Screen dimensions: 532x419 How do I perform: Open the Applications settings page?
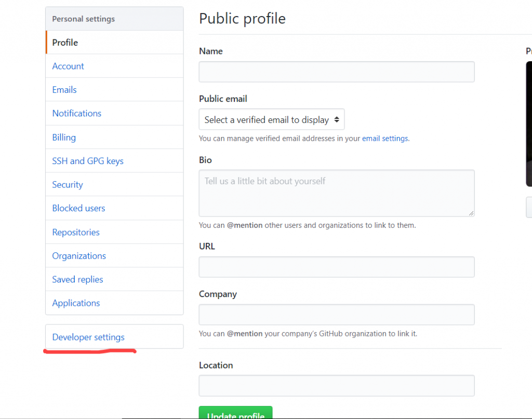[76, 303]
